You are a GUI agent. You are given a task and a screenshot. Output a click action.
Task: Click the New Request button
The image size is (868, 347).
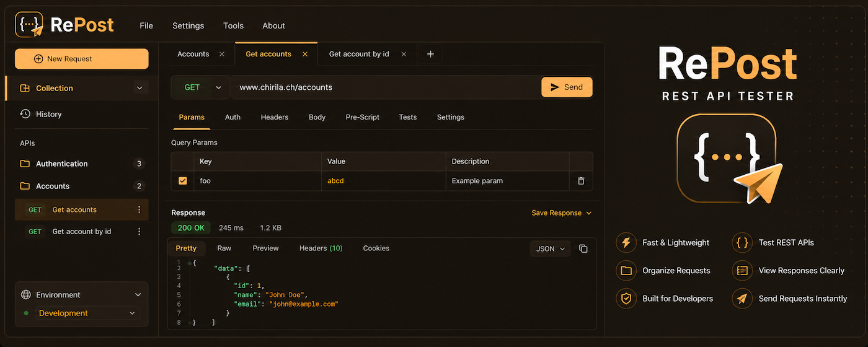click(x=82, y=59)
